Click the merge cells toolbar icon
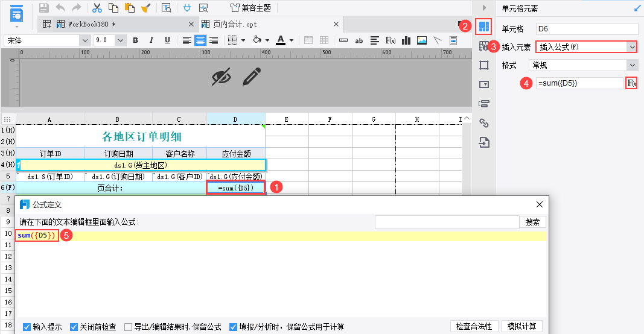Image resolution: width=644 pixels, height=334 pixels. click(x=308, y=40)
